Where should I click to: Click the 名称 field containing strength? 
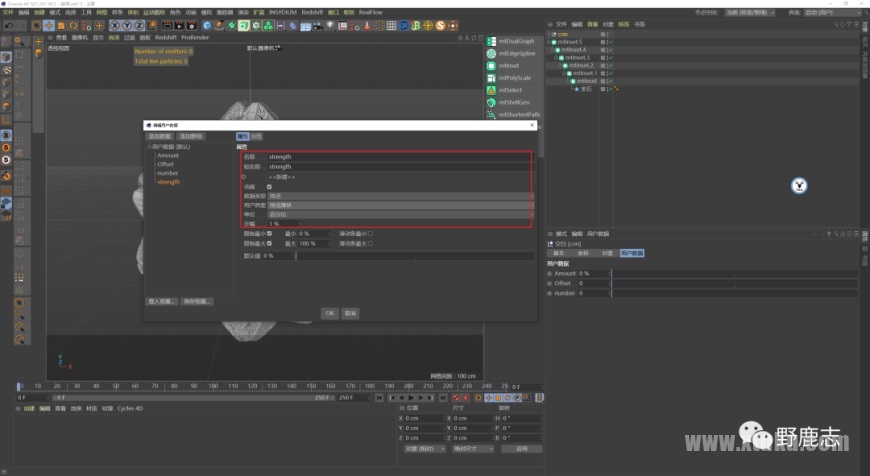pos(399,157)
